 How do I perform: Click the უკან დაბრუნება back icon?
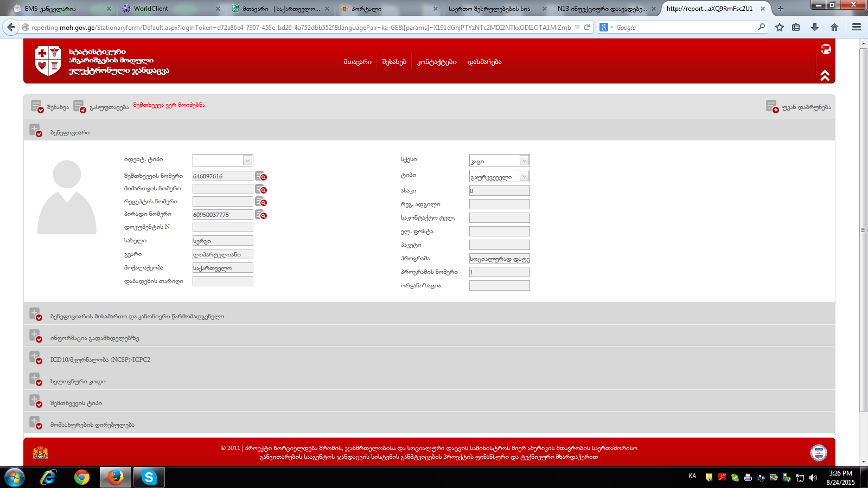coord(771,106)
